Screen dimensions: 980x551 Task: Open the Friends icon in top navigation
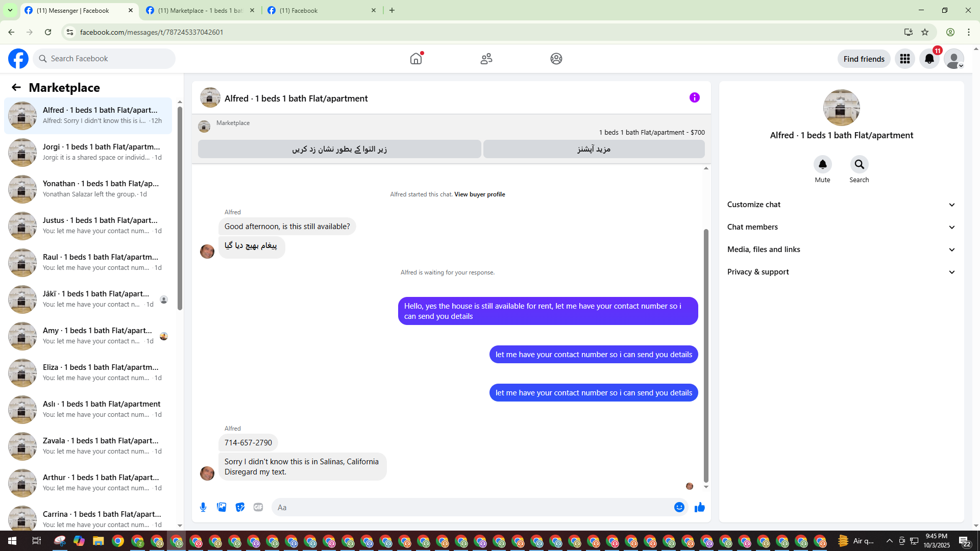[x=486, y=59]
